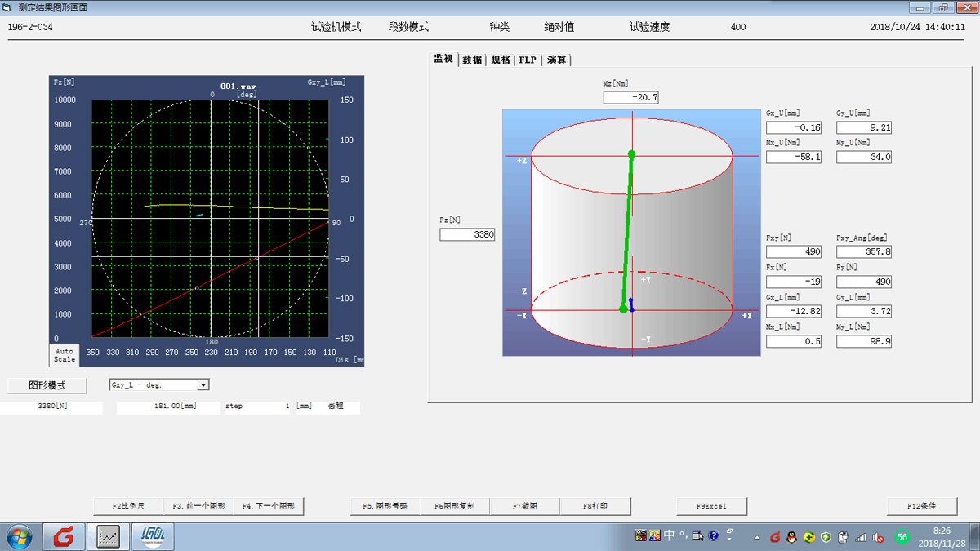The width and height of the screenshot is (980, 551).
Task: Click the window title bar application icon
Action: click(8, 7)
